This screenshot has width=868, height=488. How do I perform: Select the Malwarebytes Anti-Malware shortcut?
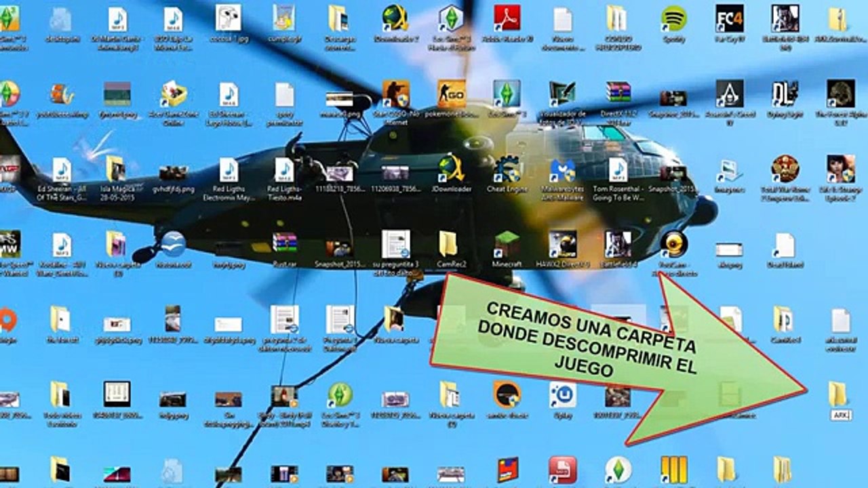[x=562, y=169]
